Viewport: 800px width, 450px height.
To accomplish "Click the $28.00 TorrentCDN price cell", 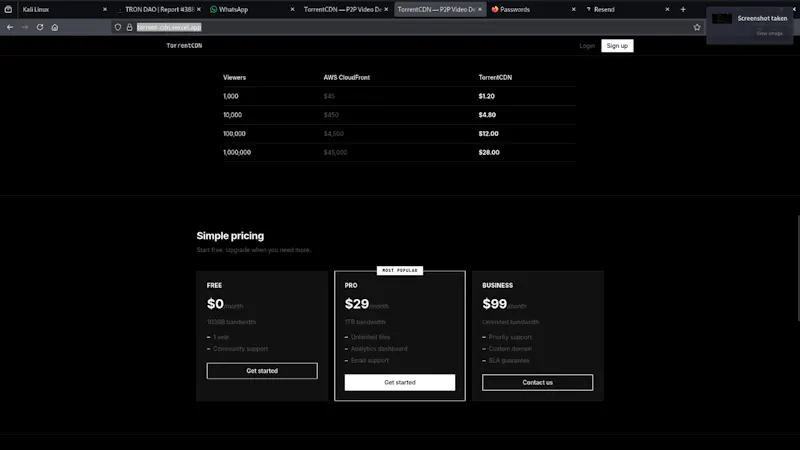I will click(x=489, y=153).
